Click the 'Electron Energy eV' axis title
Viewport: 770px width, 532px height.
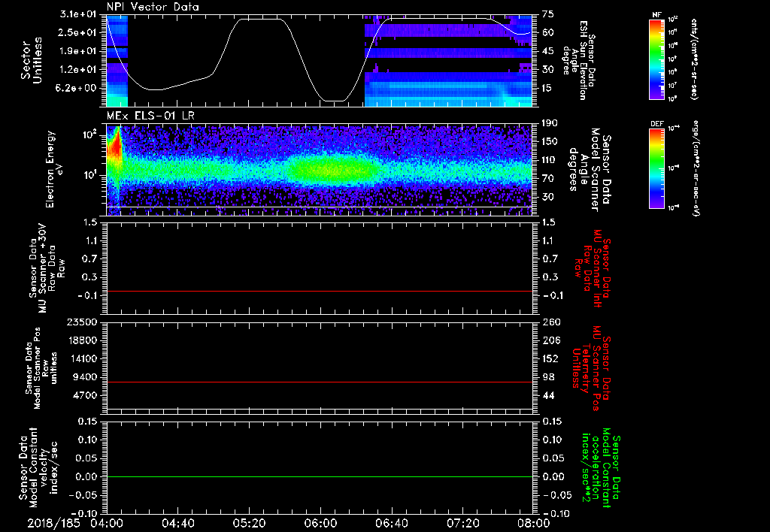[55, 169]
